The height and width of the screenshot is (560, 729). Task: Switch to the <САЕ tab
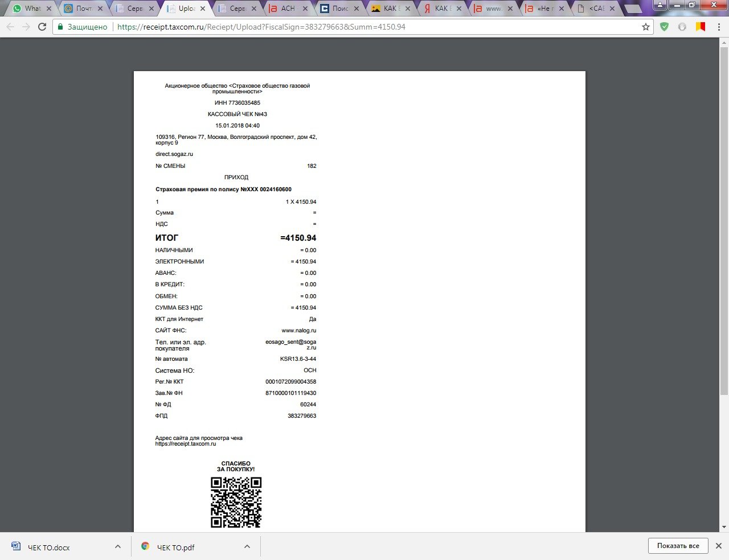[596, 9]
